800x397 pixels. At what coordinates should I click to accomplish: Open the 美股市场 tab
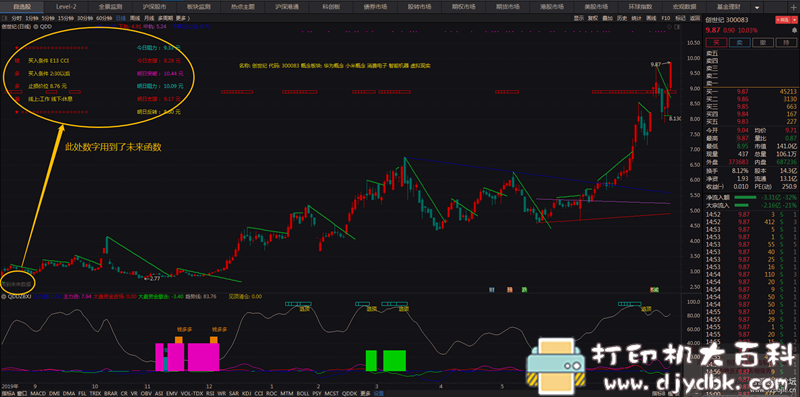[595, 8]
